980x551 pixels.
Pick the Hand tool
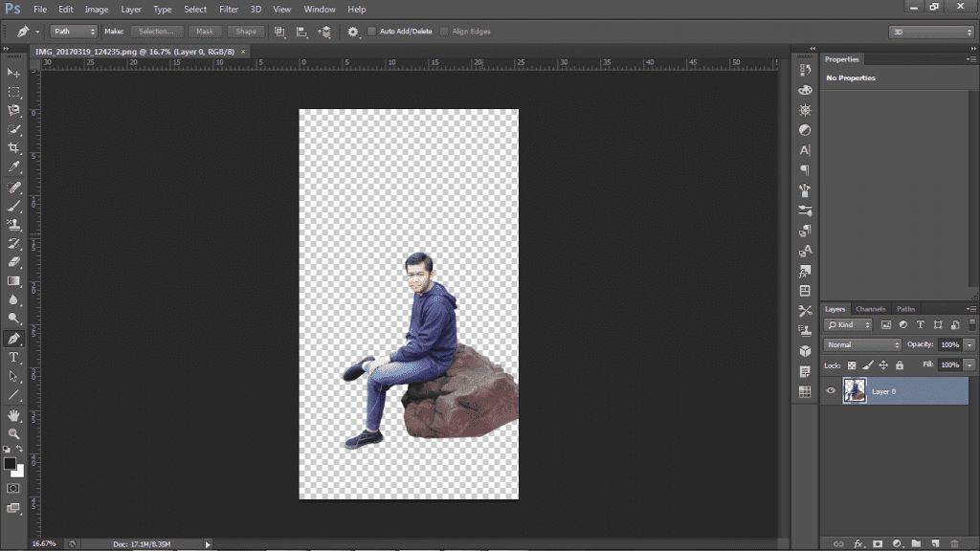pyautogui.click(x=13, y=415)
